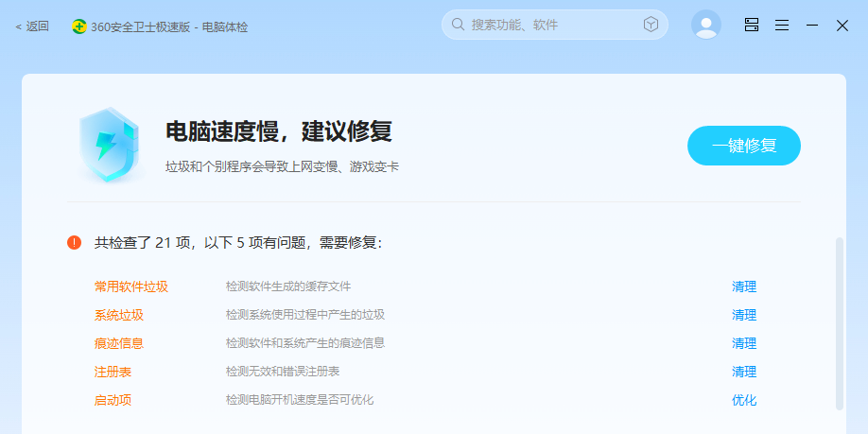Click the blue shield lightning icon
This screenshot has height=434, width=868.
click(110, 145)
